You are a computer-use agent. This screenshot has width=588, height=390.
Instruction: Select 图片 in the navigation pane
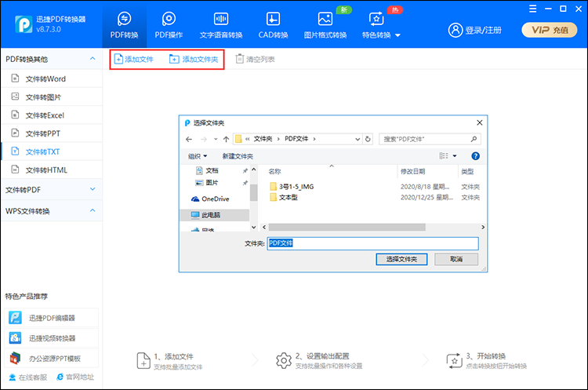(212, 183)
